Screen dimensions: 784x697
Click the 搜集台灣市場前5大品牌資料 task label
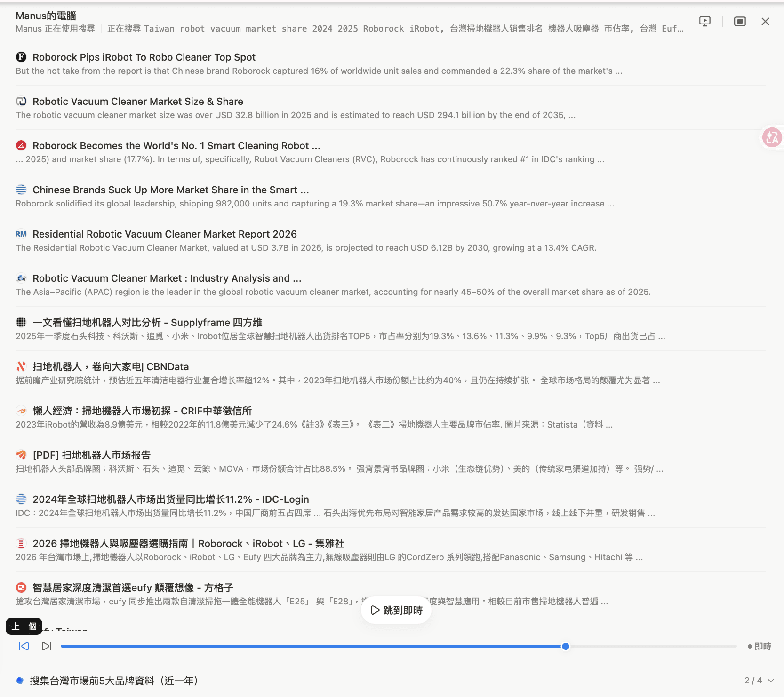114,681
